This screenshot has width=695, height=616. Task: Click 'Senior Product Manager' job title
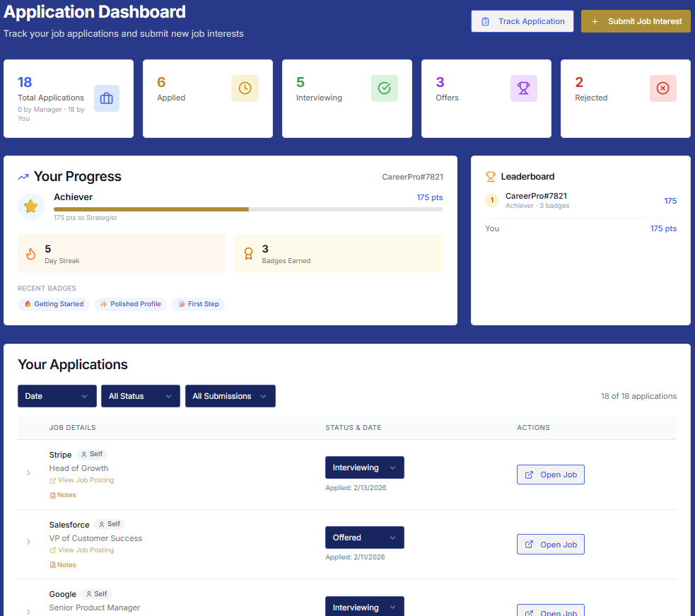[95, 608]
